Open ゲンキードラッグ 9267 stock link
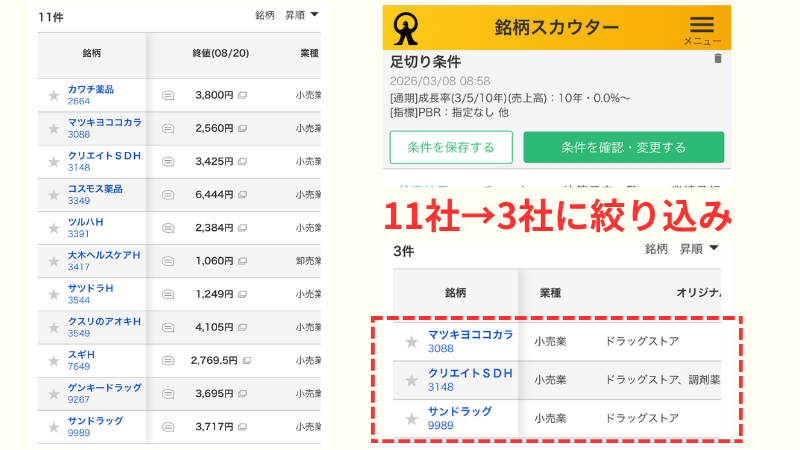Image resolution: width=800 pixels, height=450 pixels. [x=105, y=393]
